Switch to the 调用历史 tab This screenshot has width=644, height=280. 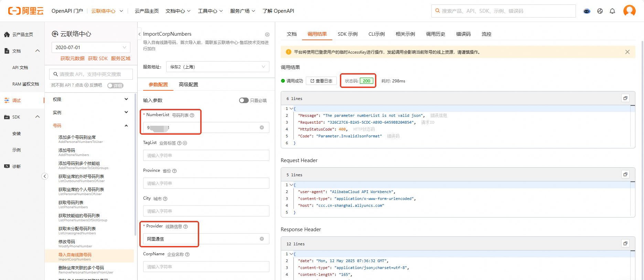[436, 34]
